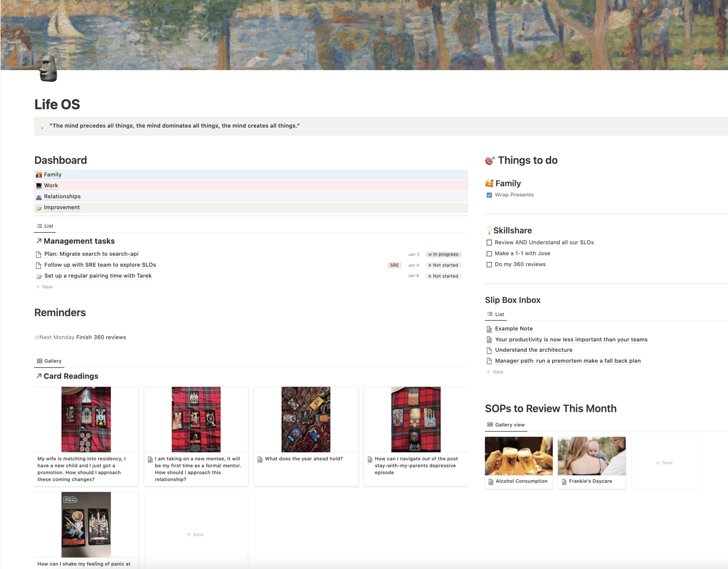Open the Management tasks database link

79,241
